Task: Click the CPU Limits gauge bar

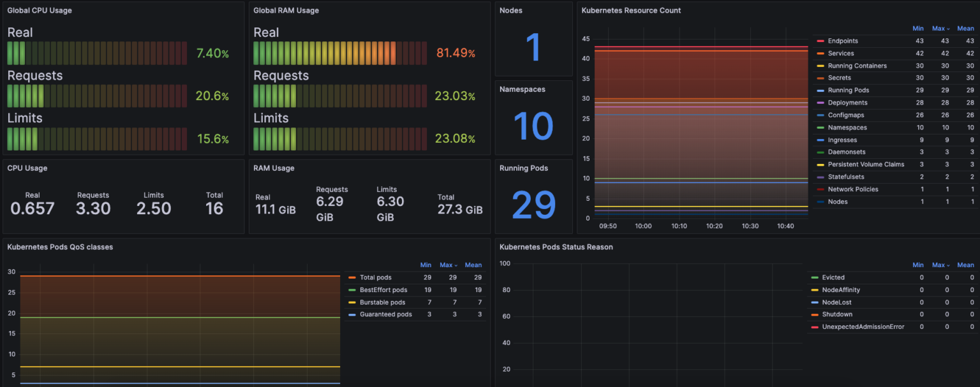Action: (97, 139)
